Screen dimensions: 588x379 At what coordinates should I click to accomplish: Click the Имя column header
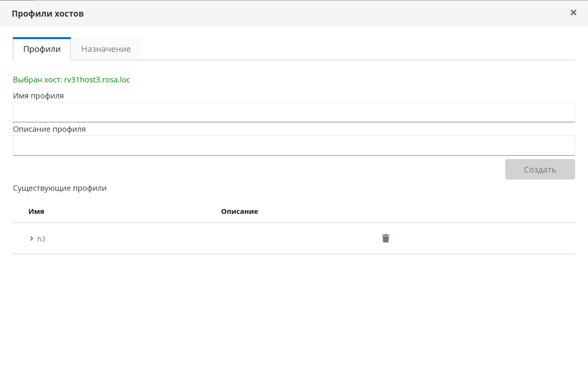tap(36, 211)
